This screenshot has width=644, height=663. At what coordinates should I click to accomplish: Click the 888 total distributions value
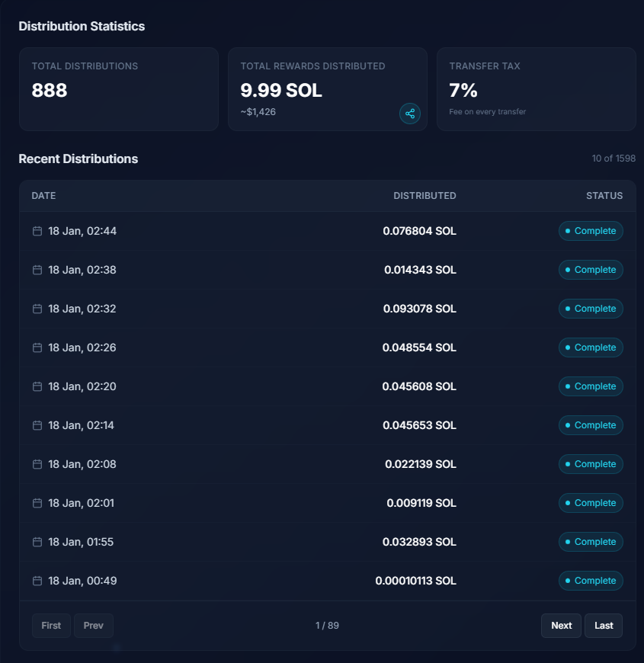[x=50, y=90]
